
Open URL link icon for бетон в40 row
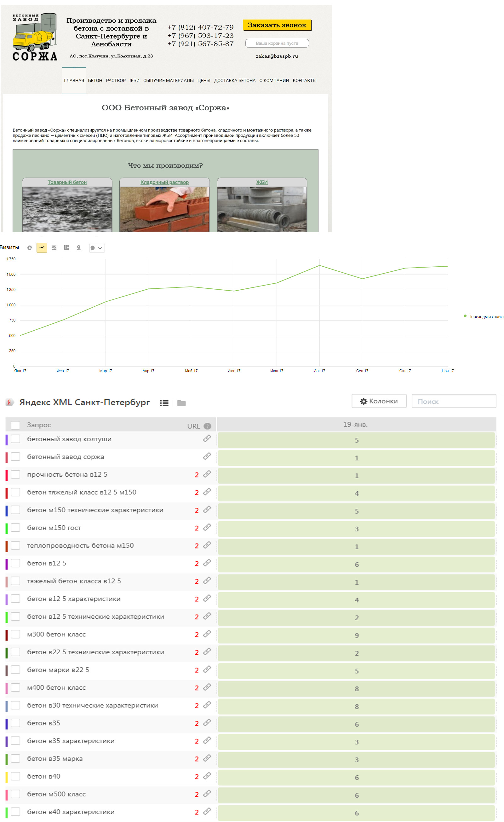[207, 776]
